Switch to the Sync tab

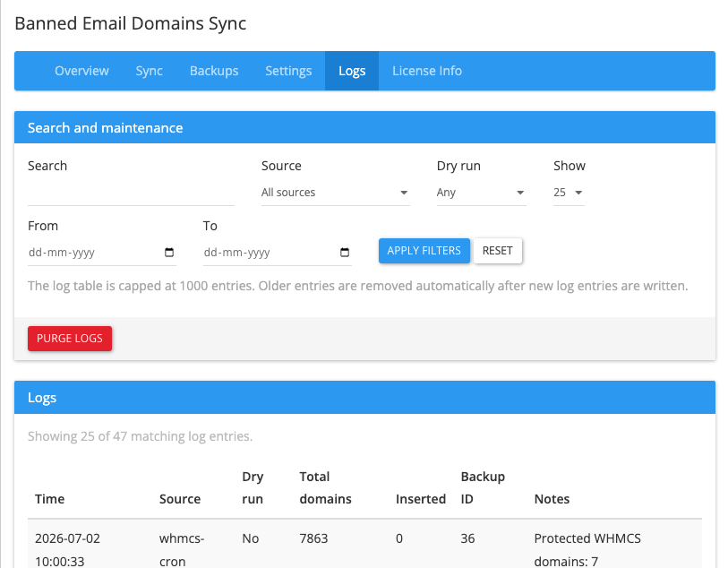coord(149,71)
